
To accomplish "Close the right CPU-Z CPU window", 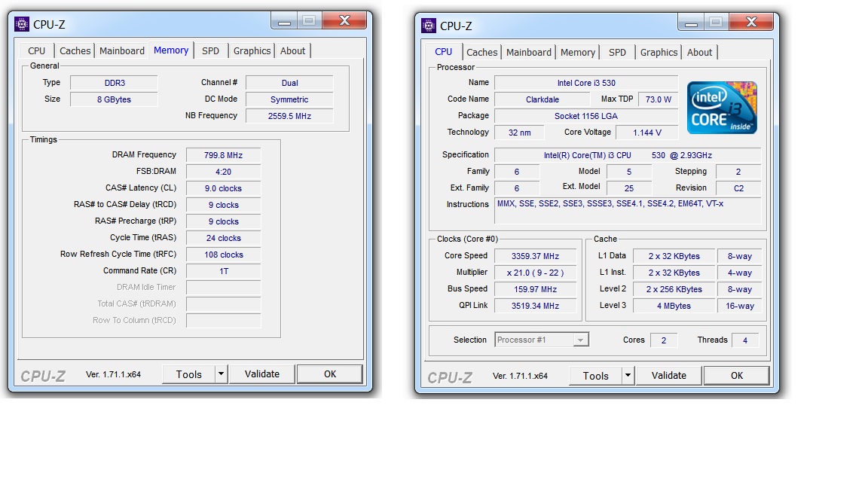I will (751, 23).
